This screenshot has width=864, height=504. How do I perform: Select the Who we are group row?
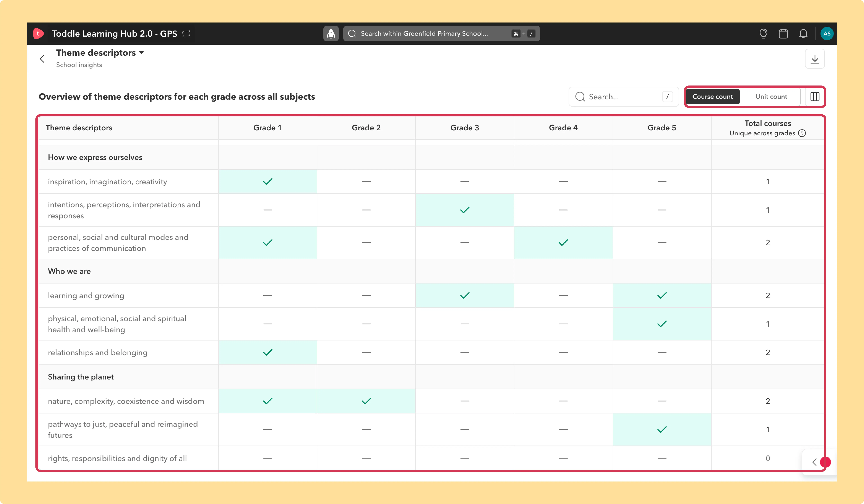point(431,271)
